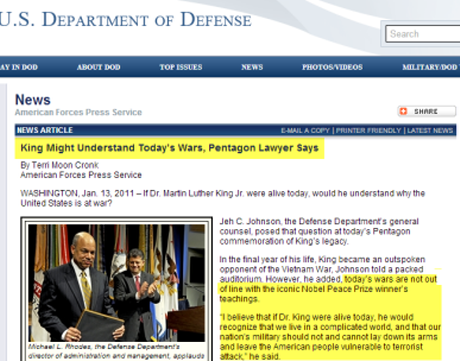Screen dimensions: 460x361
Task: Click the E-MAIL A COPY link
Action: pos(305,130)
